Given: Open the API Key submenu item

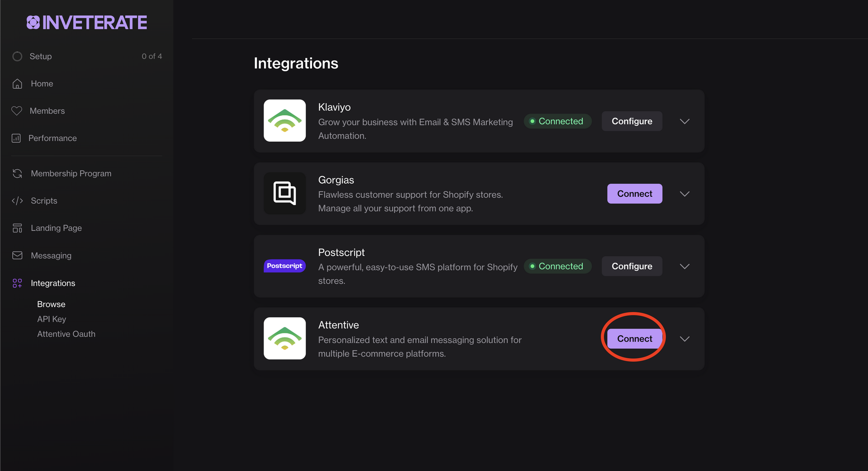Looking at the screenshot, I should coord(52,319).
